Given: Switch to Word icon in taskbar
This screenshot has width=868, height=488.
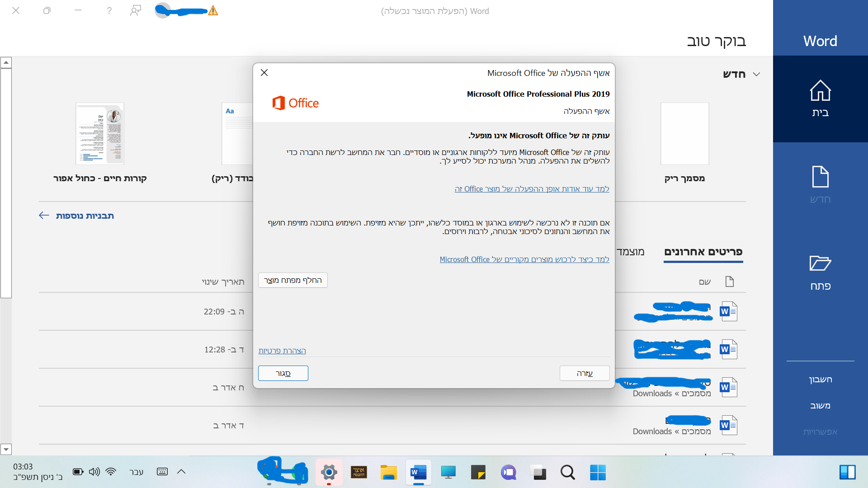Looking at the screenshot, I should pos(419,473).
